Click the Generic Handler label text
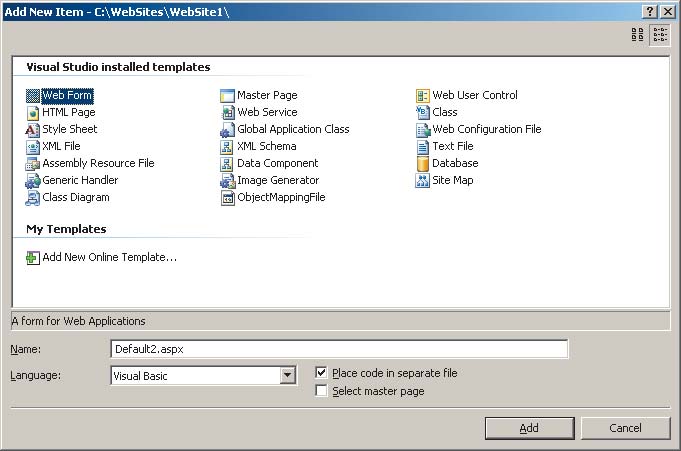Image resolution: width=681 pixels, height=451 pixels. point(80,180)
